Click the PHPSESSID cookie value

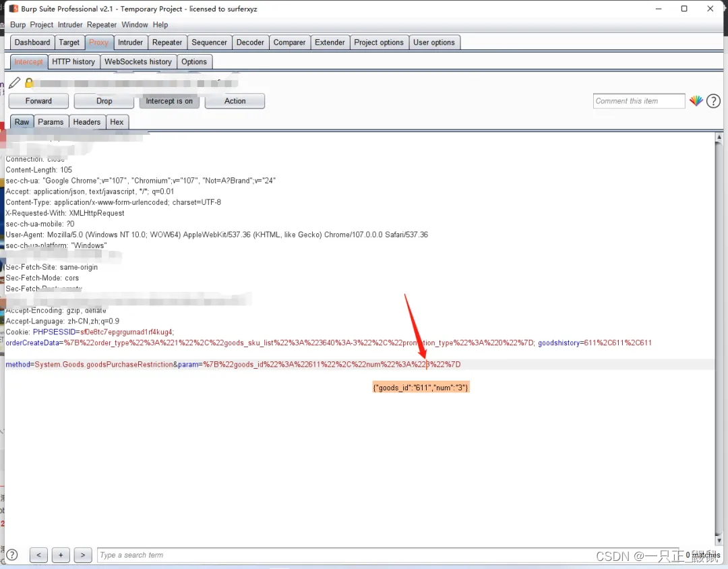point(126,332)
